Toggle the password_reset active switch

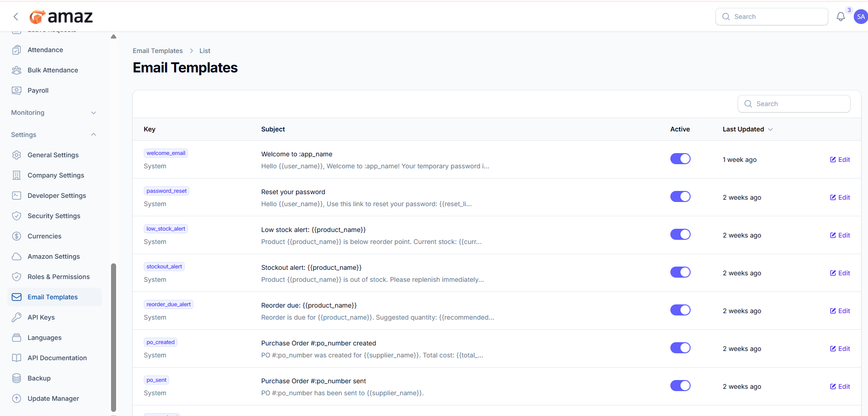click(x=680, y=196)
